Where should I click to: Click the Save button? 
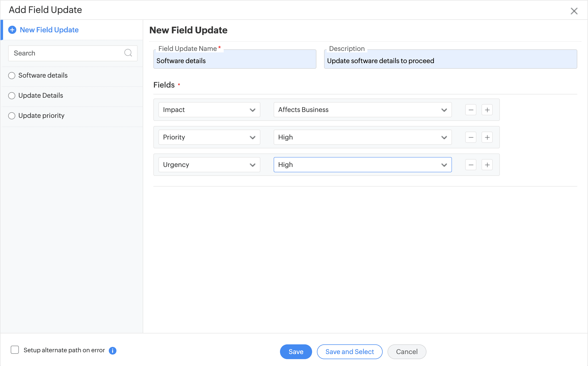296,351
